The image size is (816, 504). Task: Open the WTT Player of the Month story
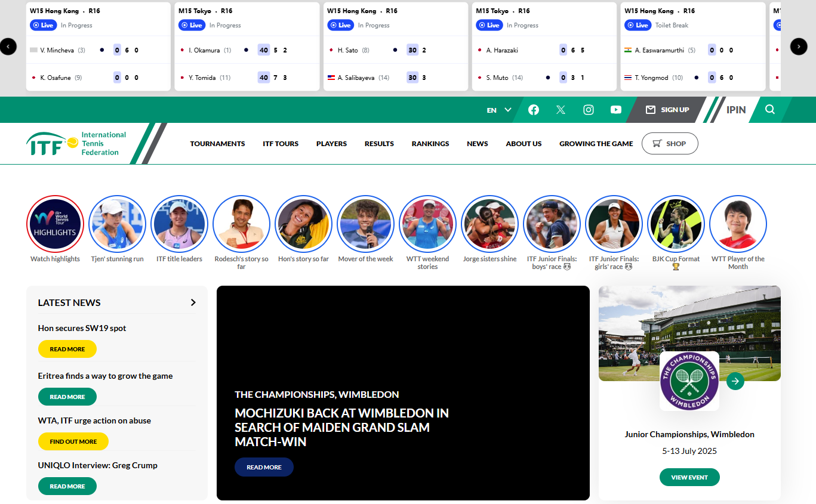738,224
